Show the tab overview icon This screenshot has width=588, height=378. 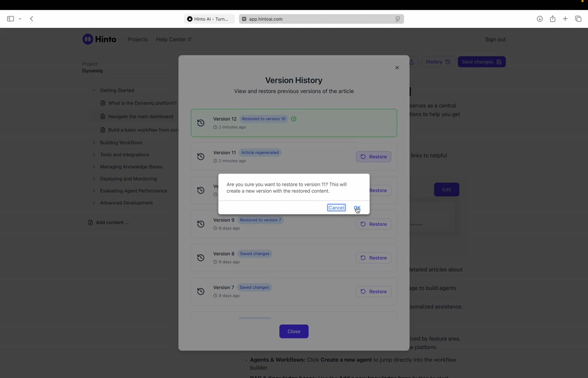pyautogui.click(x=578, y=19)
